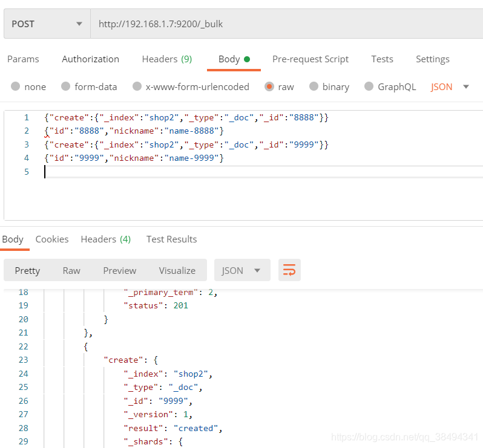
Task: Click the Preview response button
Action: click(x=119, y=270)
